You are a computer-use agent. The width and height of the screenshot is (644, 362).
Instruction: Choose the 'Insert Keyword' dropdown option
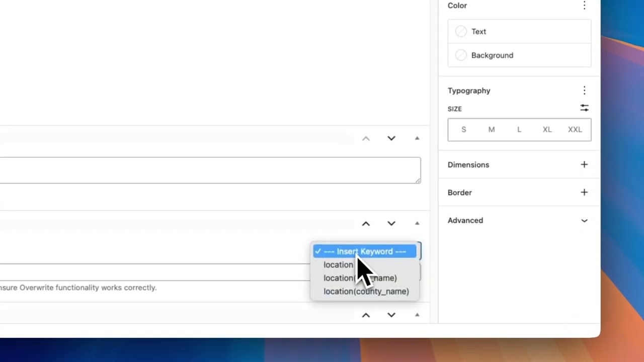click(x=365, y=251)
